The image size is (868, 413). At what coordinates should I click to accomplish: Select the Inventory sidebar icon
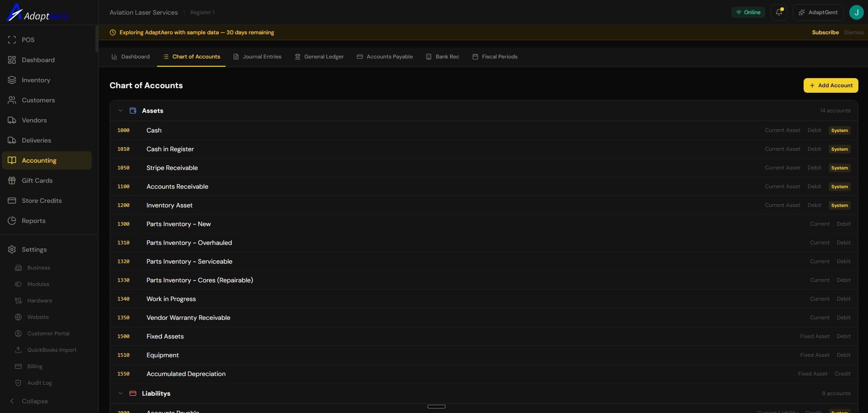click(11, 79)
